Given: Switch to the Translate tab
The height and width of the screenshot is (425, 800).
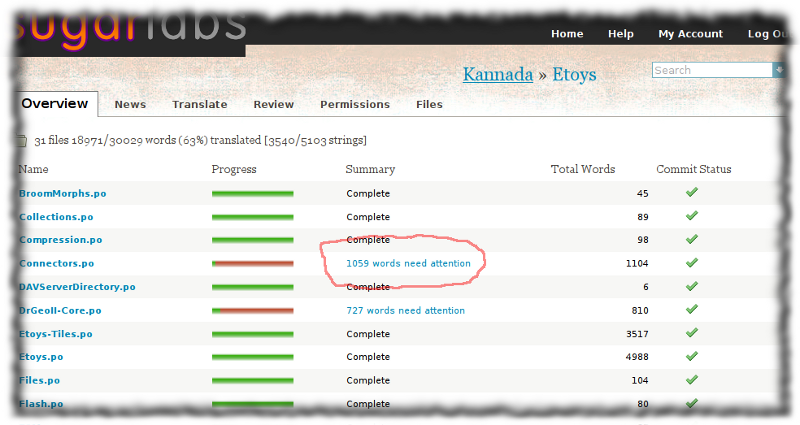Looking at the screenshot, I should click(x=199, y=104).
